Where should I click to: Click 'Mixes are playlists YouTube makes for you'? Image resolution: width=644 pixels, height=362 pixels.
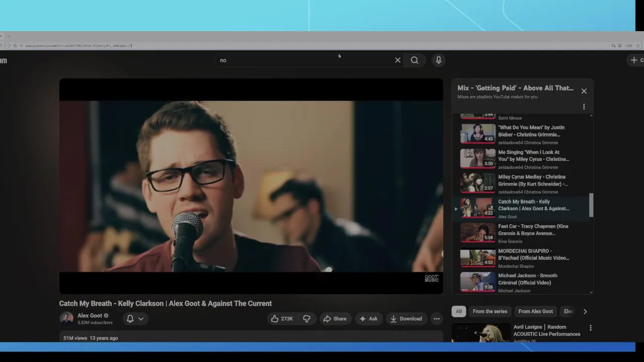(x=498, y=97)
